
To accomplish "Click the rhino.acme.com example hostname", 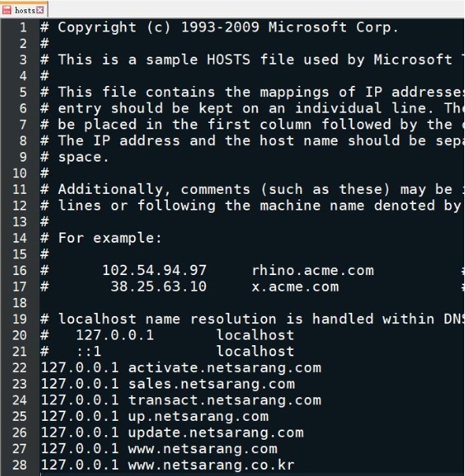I will pos(313,270).
